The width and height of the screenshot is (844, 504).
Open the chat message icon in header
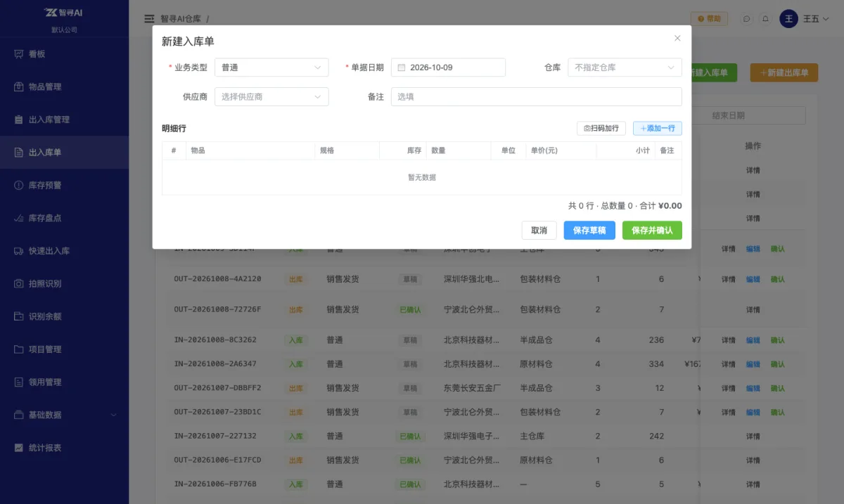coord(747,19)
